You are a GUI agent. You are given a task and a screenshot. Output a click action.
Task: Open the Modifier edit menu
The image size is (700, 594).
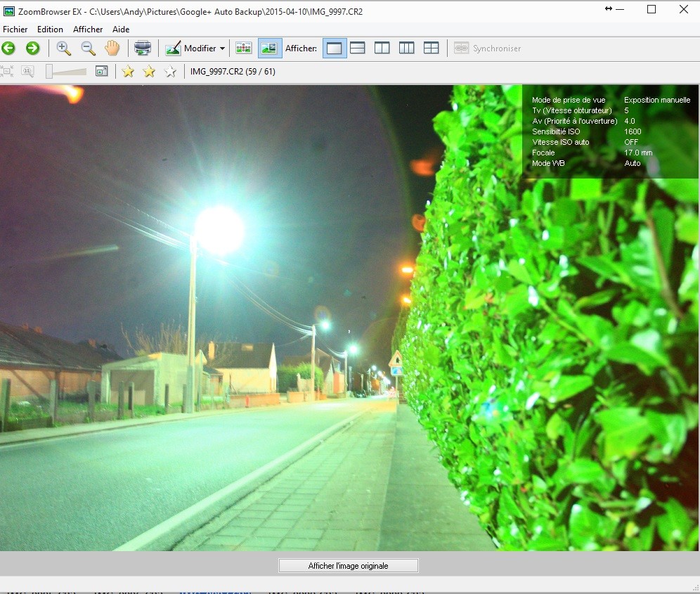point(195,49)
